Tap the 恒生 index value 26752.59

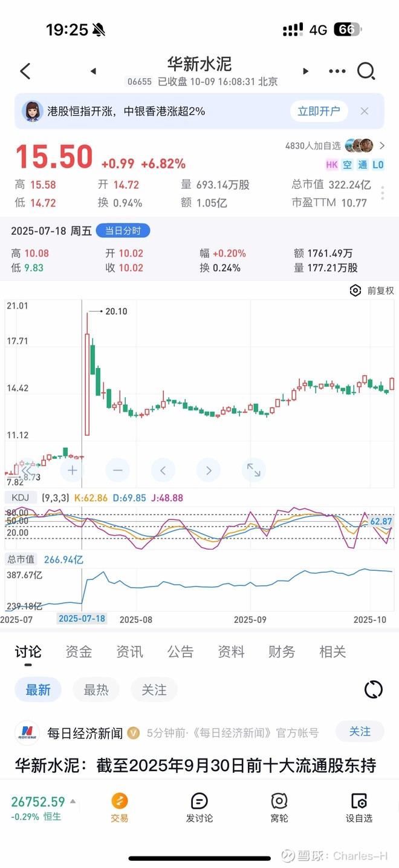[38, 802]
